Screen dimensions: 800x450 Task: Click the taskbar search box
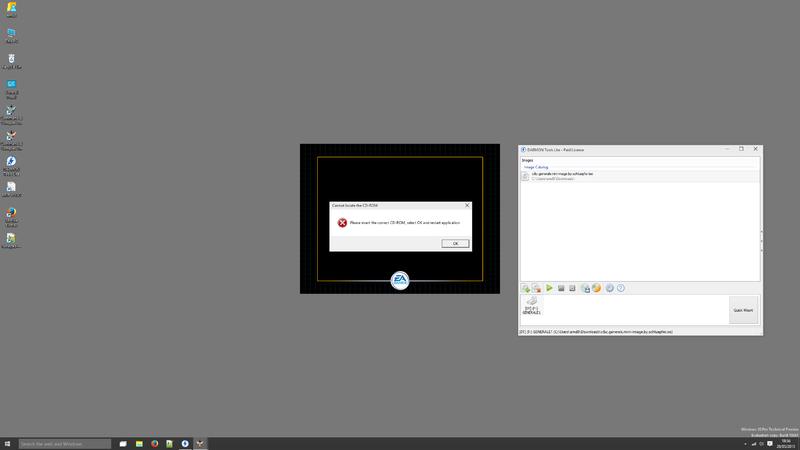(65, 443)
